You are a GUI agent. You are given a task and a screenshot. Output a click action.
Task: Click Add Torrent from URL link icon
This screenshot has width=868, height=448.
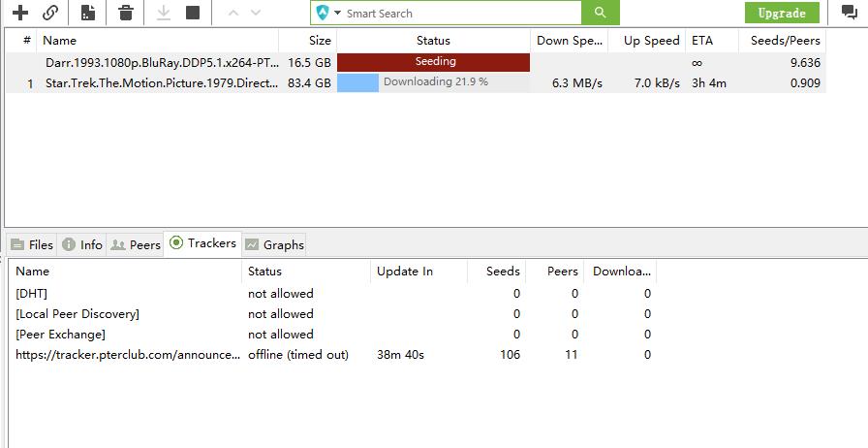pyautogui.click(x=51, y=13)
